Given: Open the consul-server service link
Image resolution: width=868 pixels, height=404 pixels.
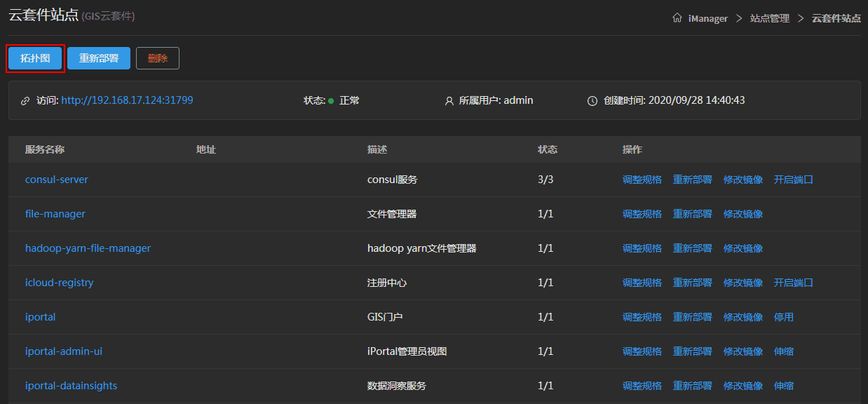Looking at the screenshot, I should coord(57,180).
